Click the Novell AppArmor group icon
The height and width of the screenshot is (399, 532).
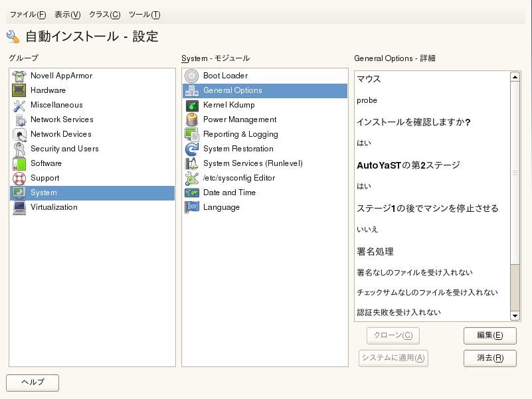coord(19,76)
